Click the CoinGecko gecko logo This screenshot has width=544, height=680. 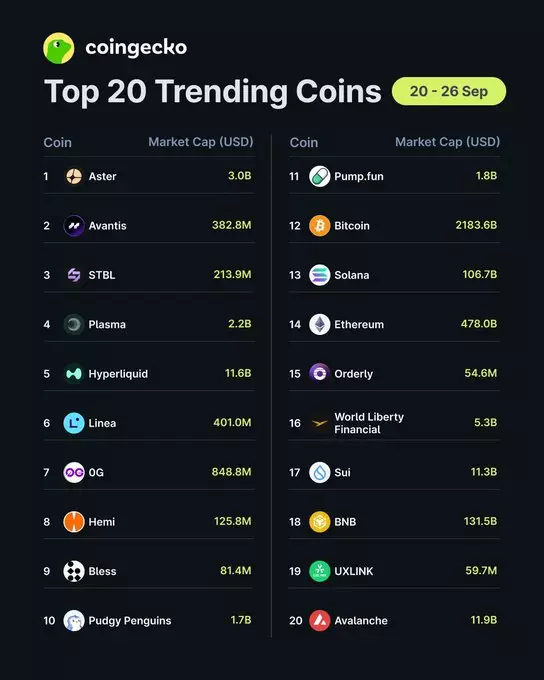click(59, 48)
